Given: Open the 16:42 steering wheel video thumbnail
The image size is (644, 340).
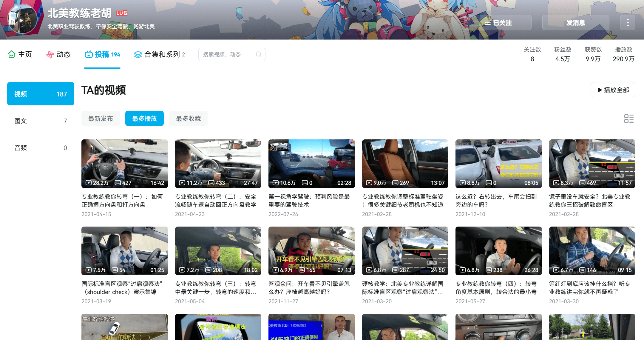Looking at the screenshot, I should [125, 164].
